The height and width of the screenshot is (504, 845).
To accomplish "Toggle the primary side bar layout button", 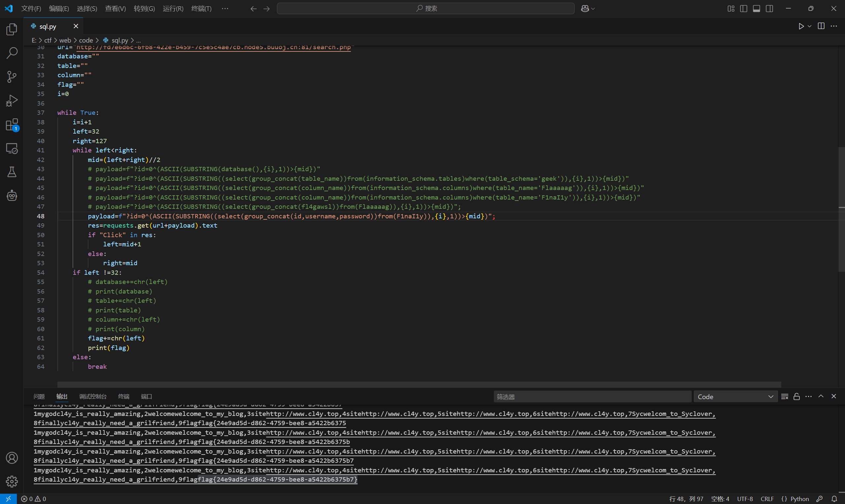I will (743, 9).
